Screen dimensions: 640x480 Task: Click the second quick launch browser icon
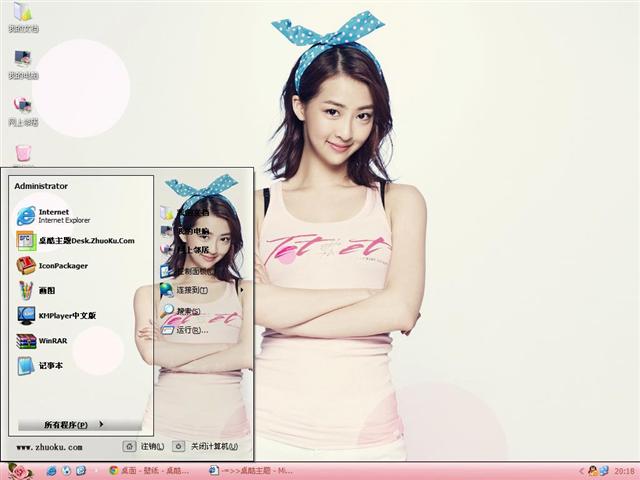[x=66, y=471]
